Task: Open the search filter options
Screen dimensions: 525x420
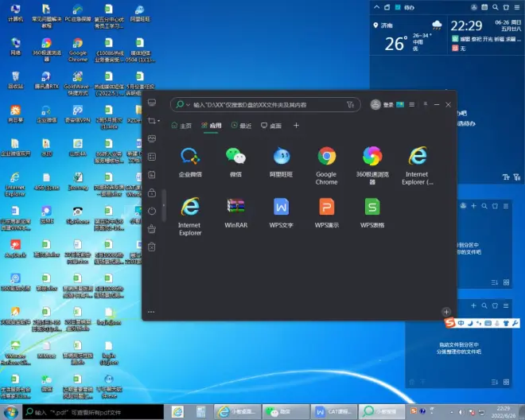Action: (x=350, y=104)
